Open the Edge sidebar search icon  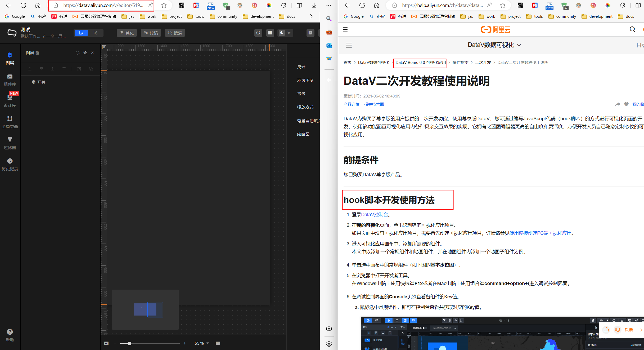tap(329, 19)
